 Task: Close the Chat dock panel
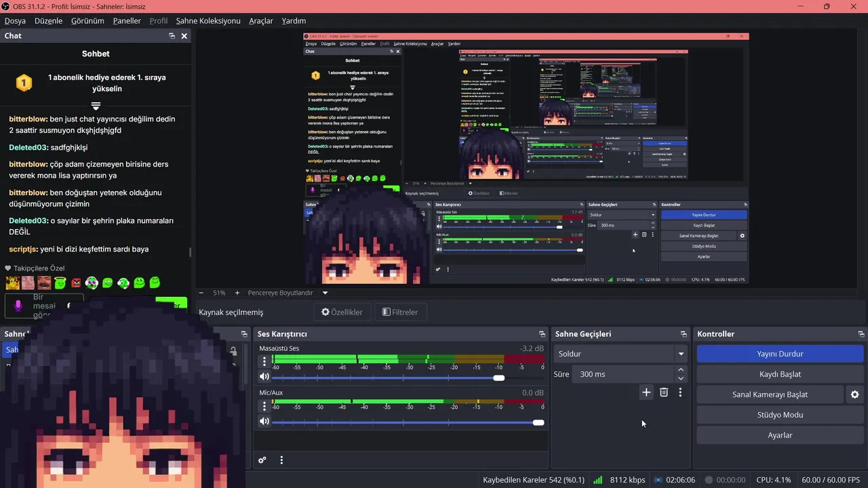click(x=184, y=36)
